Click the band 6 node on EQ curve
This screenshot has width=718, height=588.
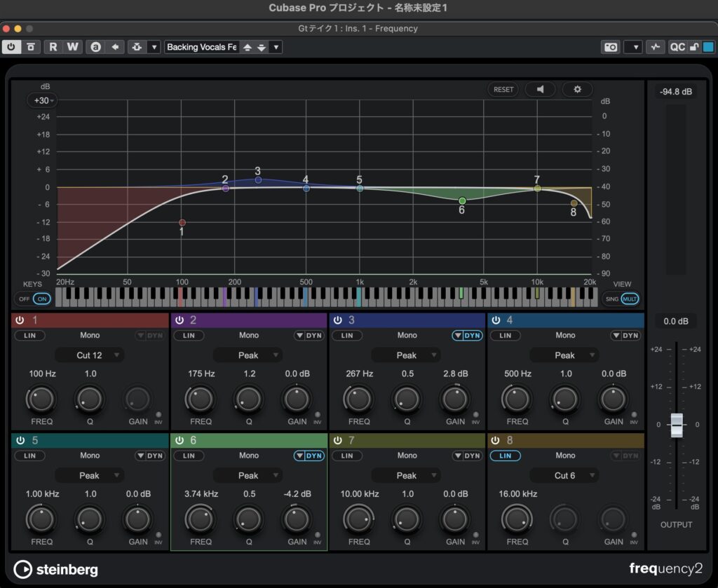coord(462,201)
